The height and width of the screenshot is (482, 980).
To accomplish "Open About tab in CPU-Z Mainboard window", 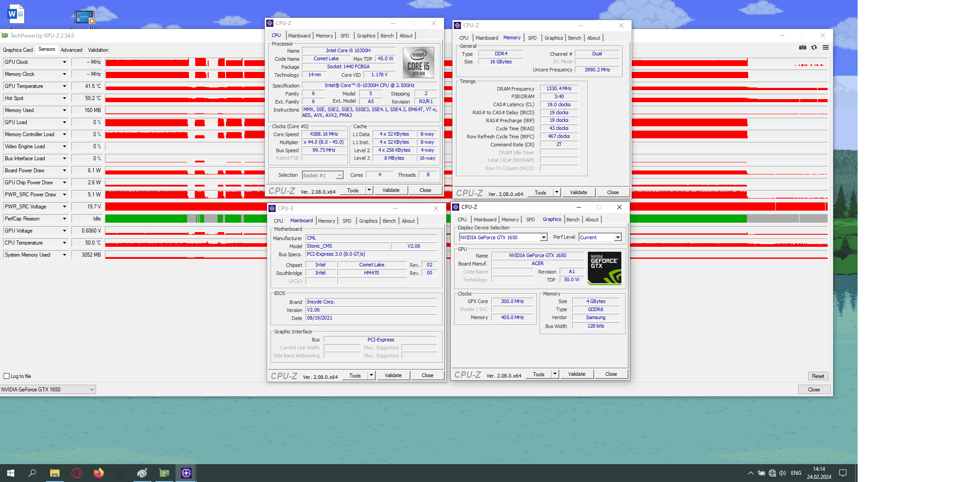I will pyautogui.click(x=408, y=221).
